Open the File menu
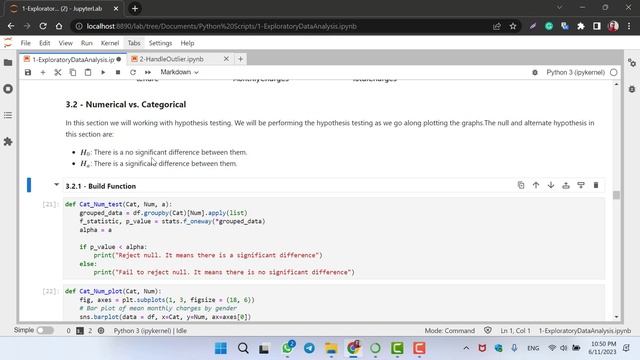The width and height of the screenshot is (640, 360). [x=25, y=43]
